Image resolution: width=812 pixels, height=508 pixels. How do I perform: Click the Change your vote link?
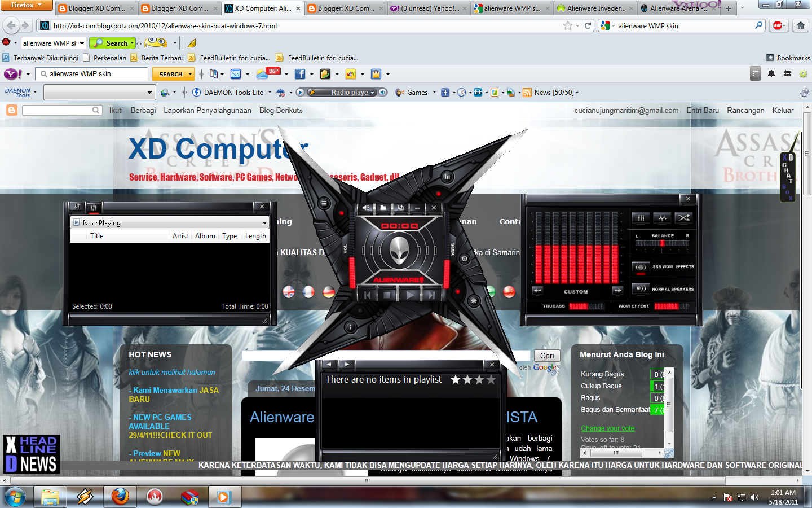tap(608, 428)
